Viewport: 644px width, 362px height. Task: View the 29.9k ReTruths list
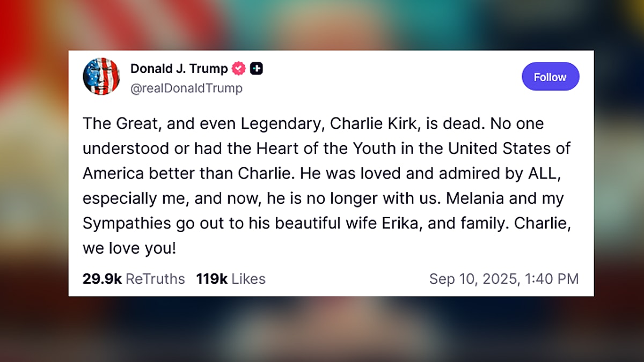tap(133, 278)
